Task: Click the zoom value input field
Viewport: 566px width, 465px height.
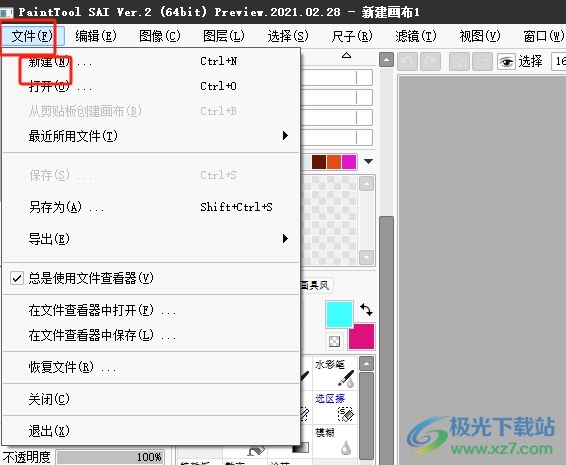Action: (559, 62)
